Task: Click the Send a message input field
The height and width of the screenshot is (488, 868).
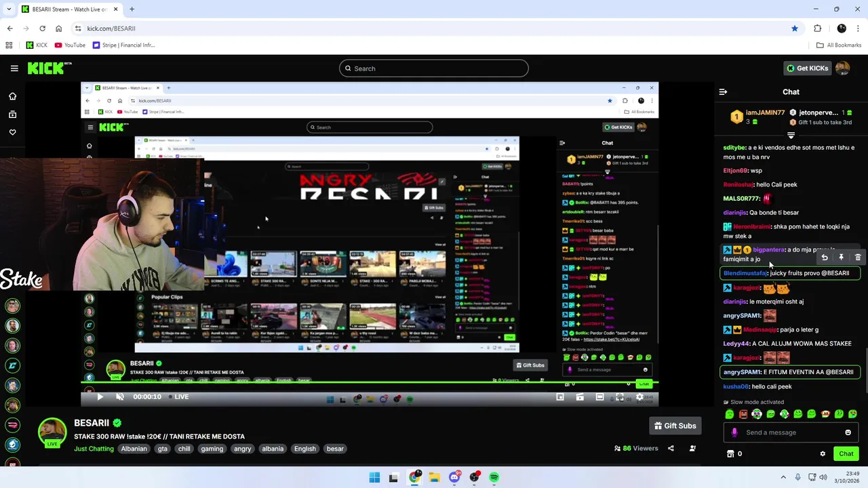Action: click(x=791, y=432)
